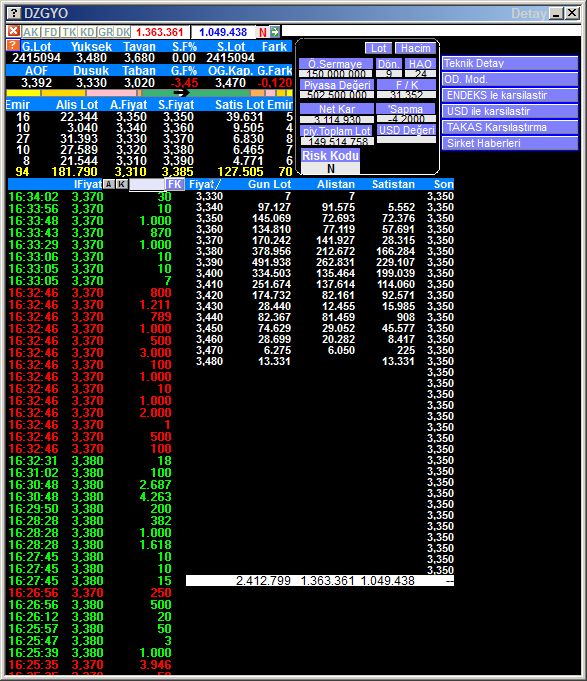Screen dimensions: 587x681
Task: Toggle the small A button beside IFiyat
Action: (x=109, y=184)
